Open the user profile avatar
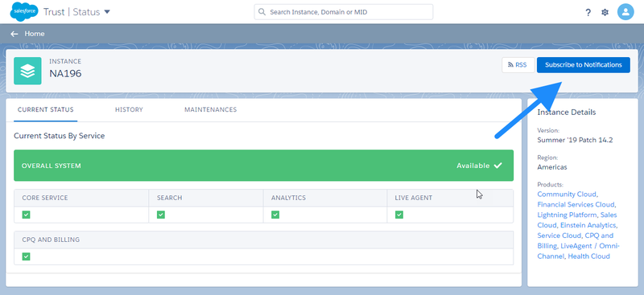This screenshot has height=295, width=644. click(x=625, y=12)
